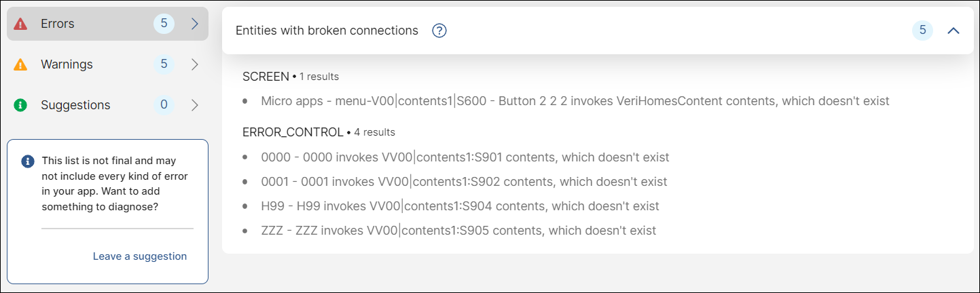Open the help question mark icon
This screenshot has width=980, height=293.
439,31
